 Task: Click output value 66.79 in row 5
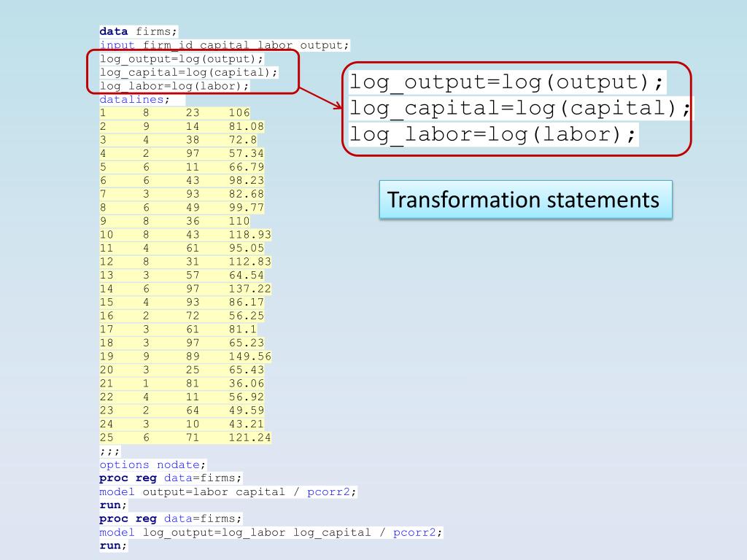click(247, 167)
